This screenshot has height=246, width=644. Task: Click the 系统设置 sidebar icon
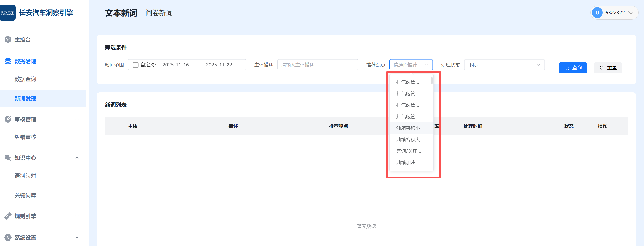click(x=8, y=237)
